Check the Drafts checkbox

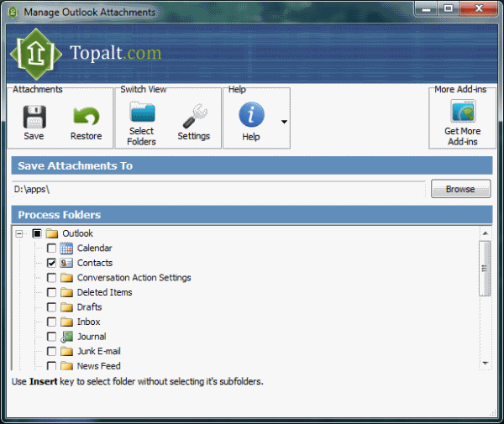point(51,307)
